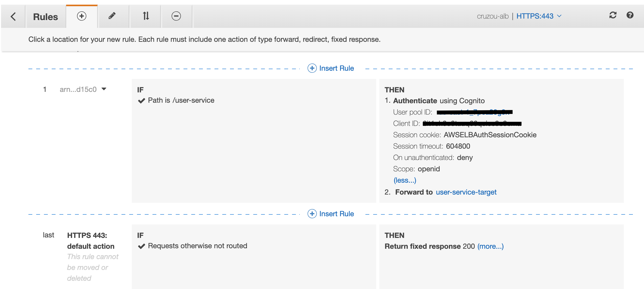The width and height of the screenshot is (644, 289).
Task: Click the refresh icon
Action: click(613, 15)
